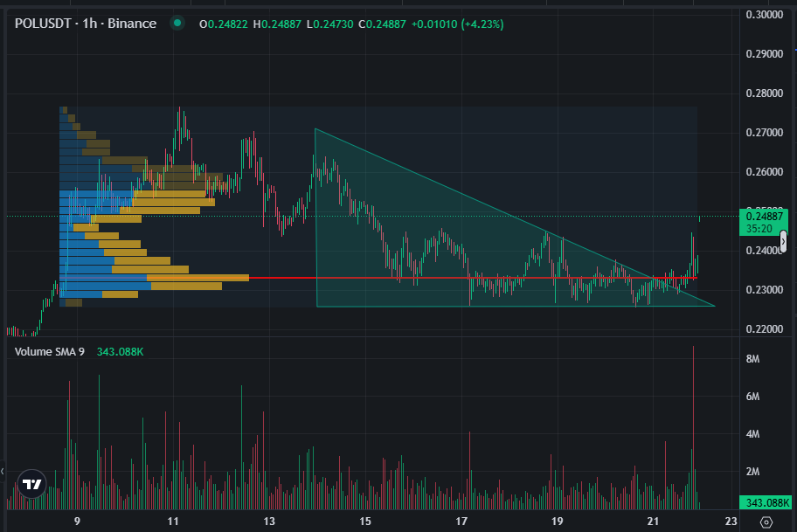The image size is (797, 532).
Task: Click the TradingView logo icon
Action: pyautogui.click(x=32, y=484)
